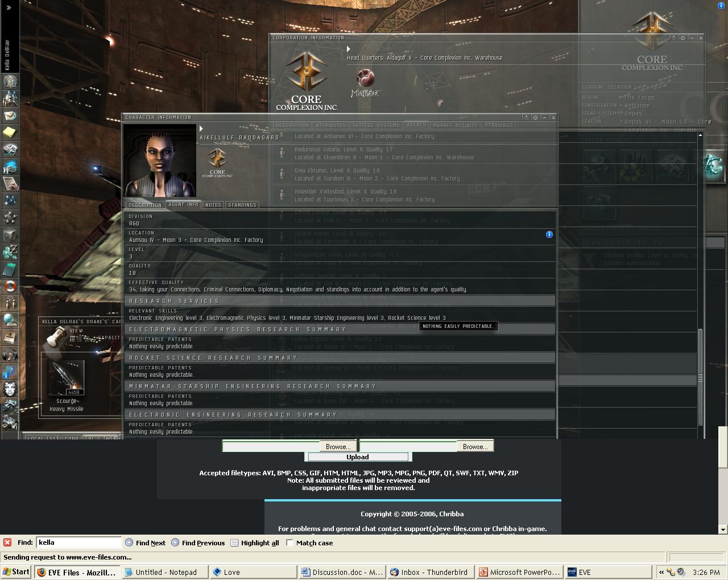Open the green coins wallet icon

(x=10, y=252)
